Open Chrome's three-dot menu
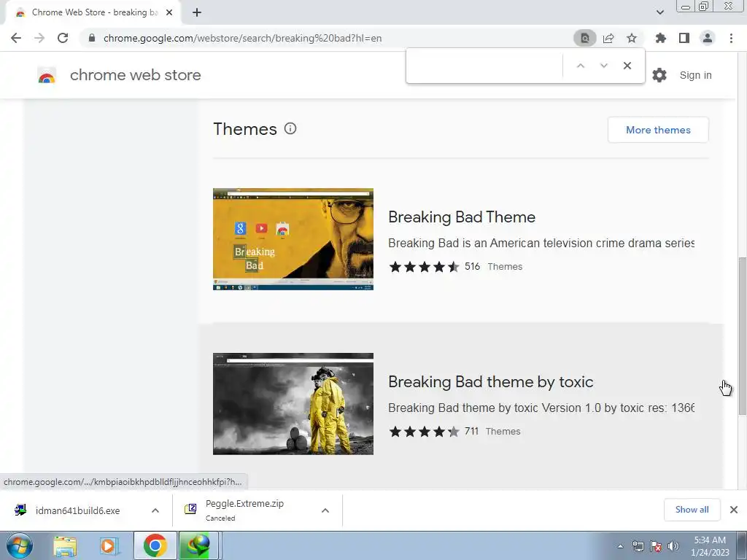Screen dimensions: 747x560 click(731, 38)
